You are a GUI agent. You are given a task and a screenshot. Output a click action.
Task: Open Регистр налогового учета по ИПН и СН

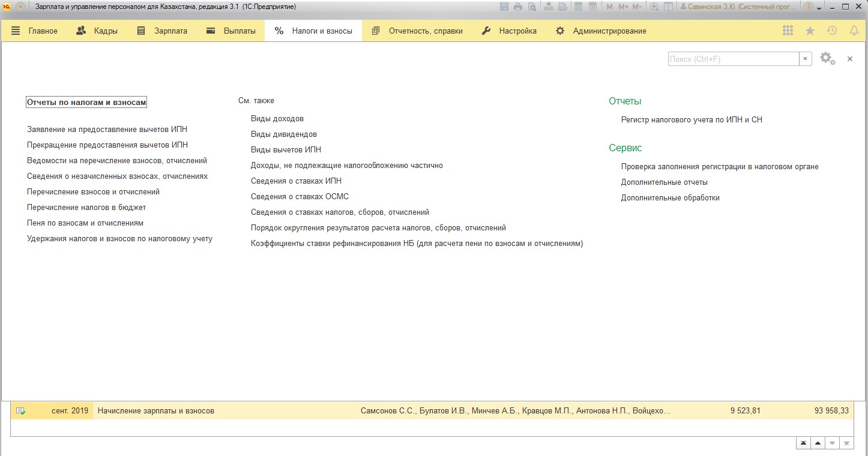[x=692, y=119]
